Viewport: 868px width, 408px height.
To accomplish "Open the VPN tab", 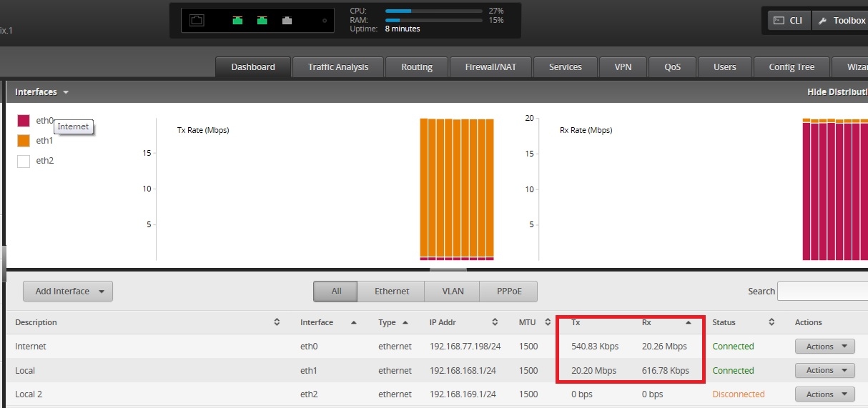I will (623, 67).
